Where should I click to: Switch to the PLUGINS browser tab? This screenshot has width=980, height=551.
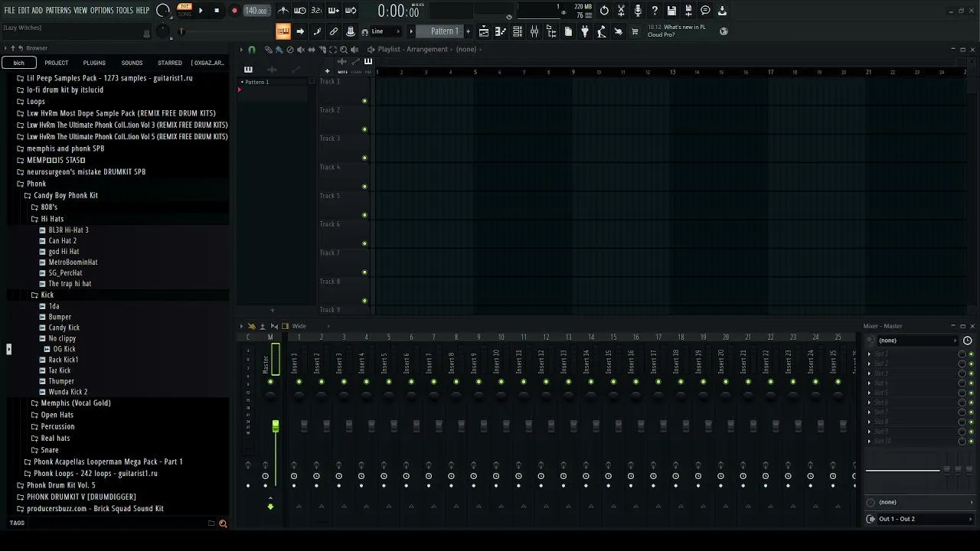pyautogui.click(x=94, y=63)
